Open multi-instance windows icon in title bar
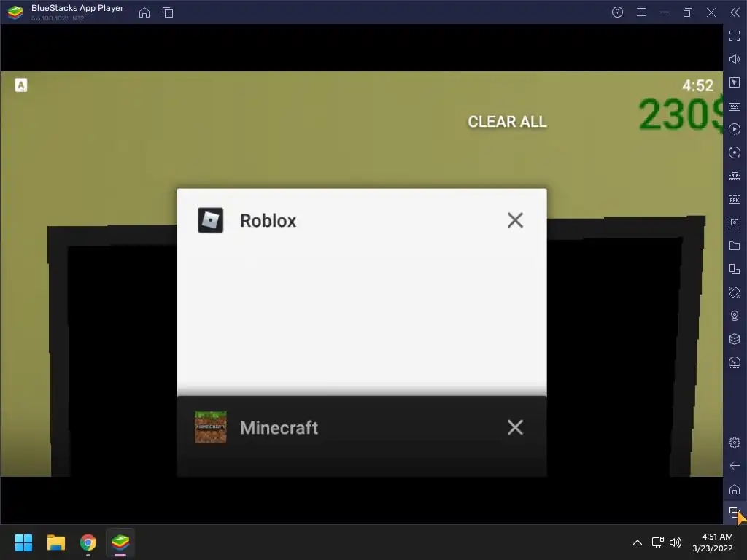Image resolution: width=747 pixels, height=560 pixels. coord(168,13)
